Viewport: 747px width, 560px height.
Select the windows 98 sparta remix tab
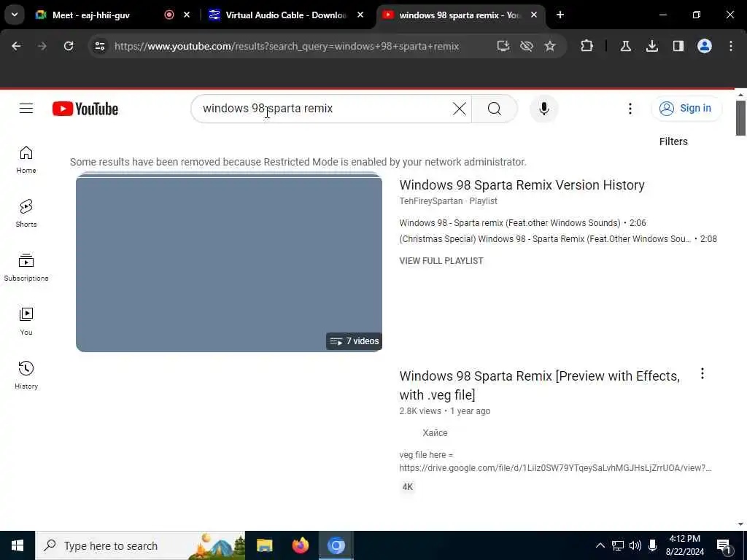point(458,15)
